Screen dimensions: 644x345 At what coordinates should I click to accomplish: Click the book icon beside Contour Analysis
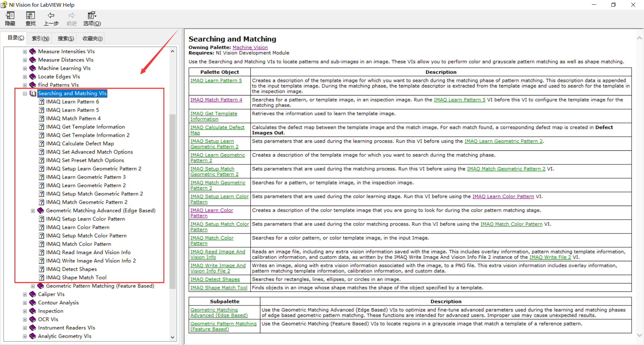[33, 303]
